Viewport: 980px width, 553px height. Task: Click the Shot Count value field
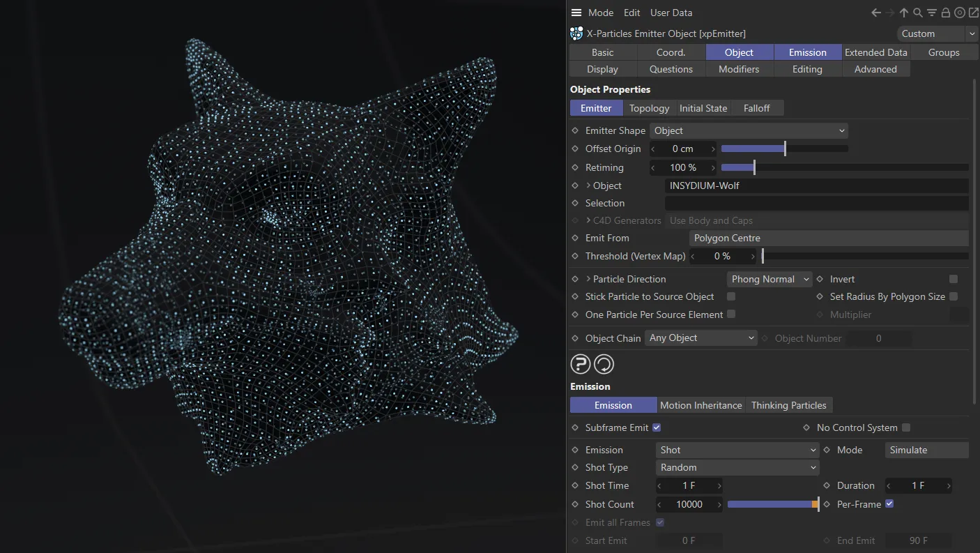(689, 504)
